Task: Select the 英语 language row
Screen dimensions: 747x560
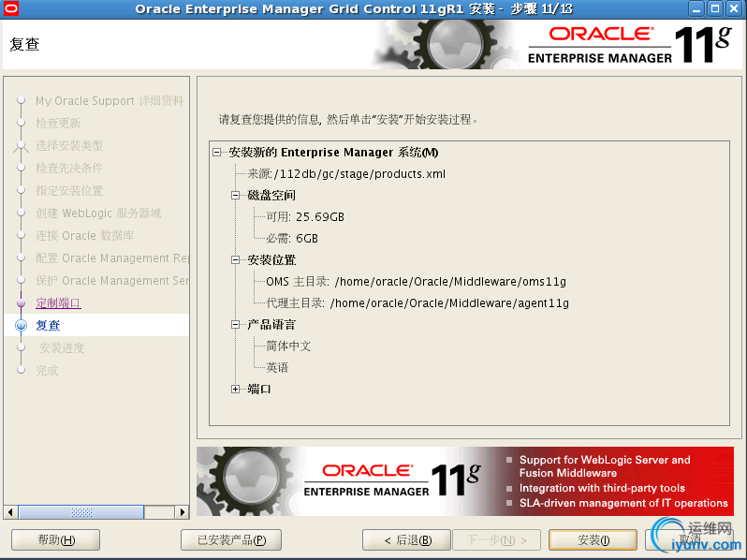Action: (x=277, y=368)
